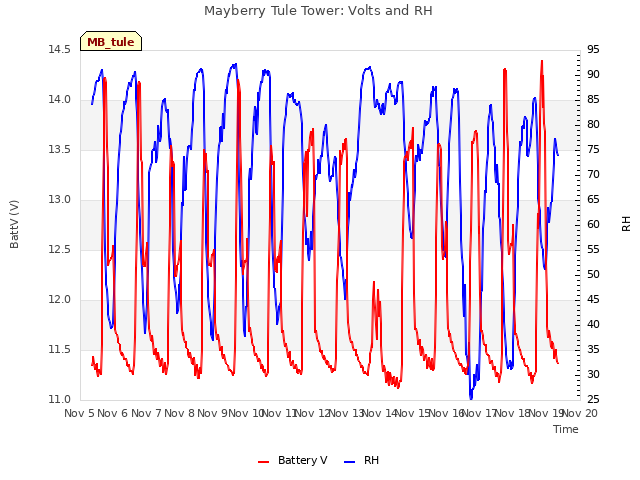Click the Nov 7 x-axis tick label
Viewport: 640px width, 480px height.
pyautogui.click(x=146, y=413)
